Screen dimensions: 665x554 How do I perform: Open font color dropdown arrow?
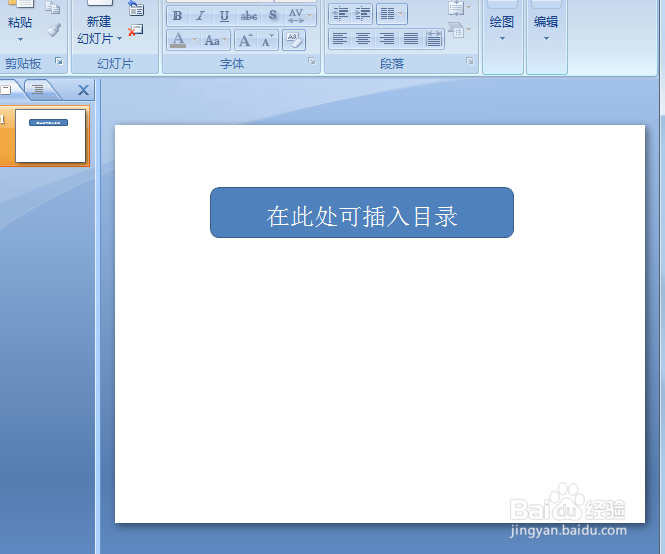click(x=194, y=40)
